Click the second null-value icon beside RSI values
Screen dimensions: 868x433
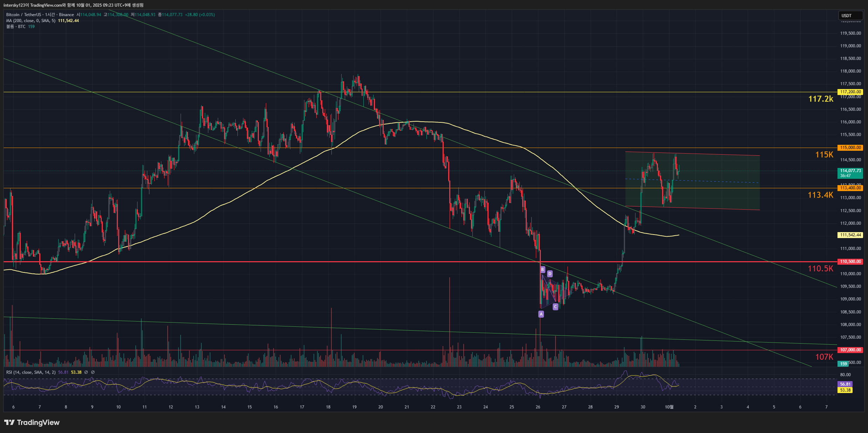pyautogui.click(x=93, y=372)
